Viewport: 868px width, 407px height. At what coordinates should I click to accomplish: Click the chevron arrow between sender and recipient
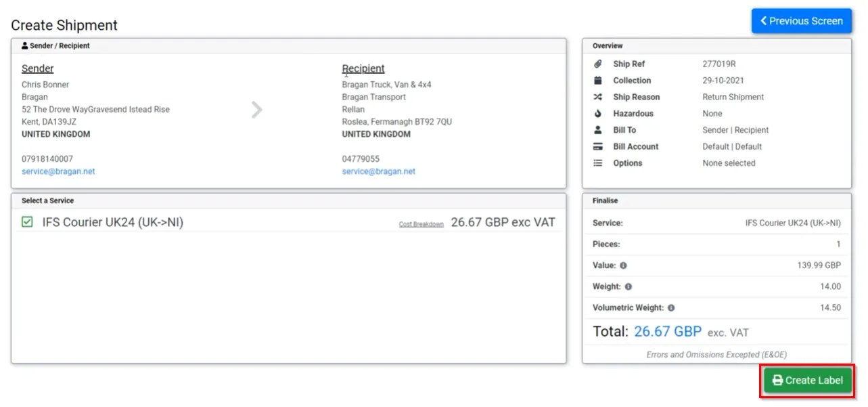256,110
